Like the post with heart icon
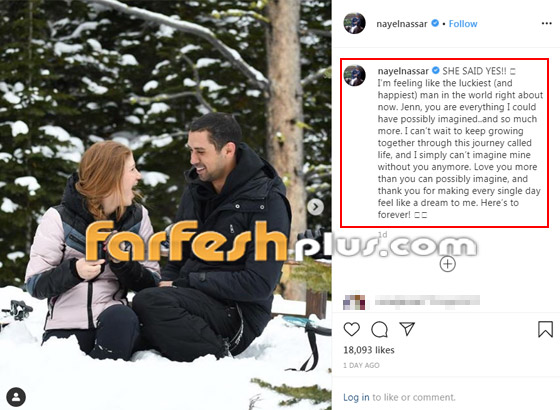560x410 pixels. click(351, 329)
